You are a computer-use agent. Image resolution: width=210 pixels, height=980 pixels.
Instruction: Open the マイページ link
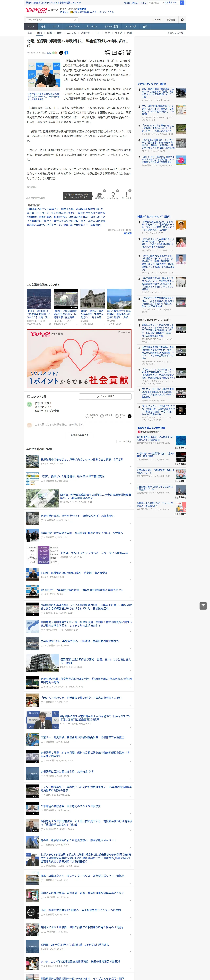click(x=157, y=19)
